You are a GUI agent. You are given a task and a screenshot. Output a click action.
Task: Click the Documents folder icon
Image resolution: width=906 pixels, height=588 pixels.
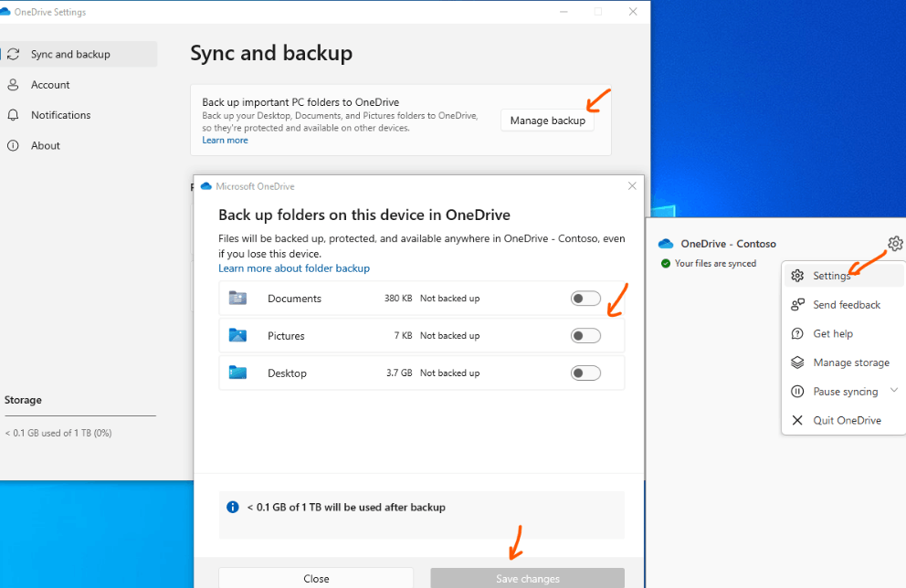click(x=237, y=298)
